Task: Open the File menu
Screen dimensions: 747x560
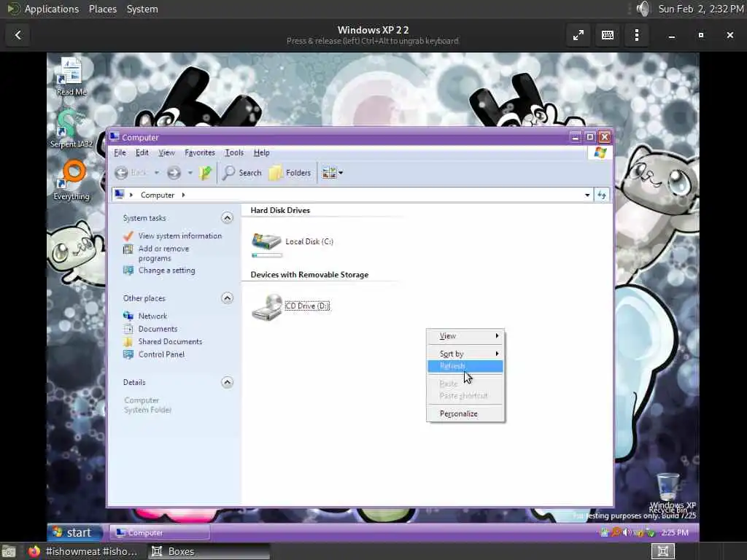Action: click(x=120, y=153)
